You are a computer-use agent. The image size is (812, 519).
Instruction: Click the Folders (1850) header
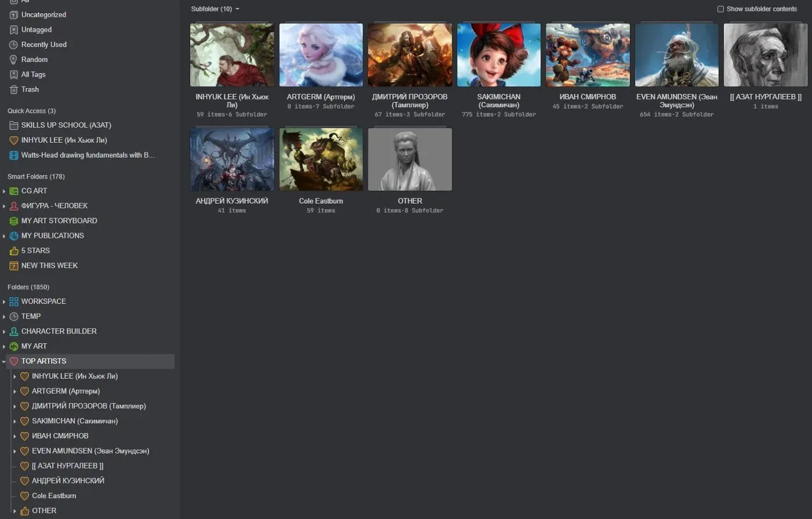pos(28,287)
